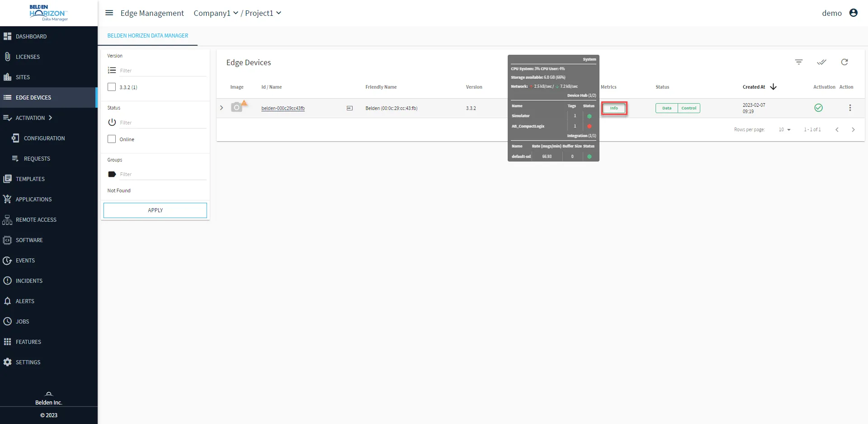Click the Version filter input field
The width and height of the screenshot is (868, 424).
click(x=163, y=71)
